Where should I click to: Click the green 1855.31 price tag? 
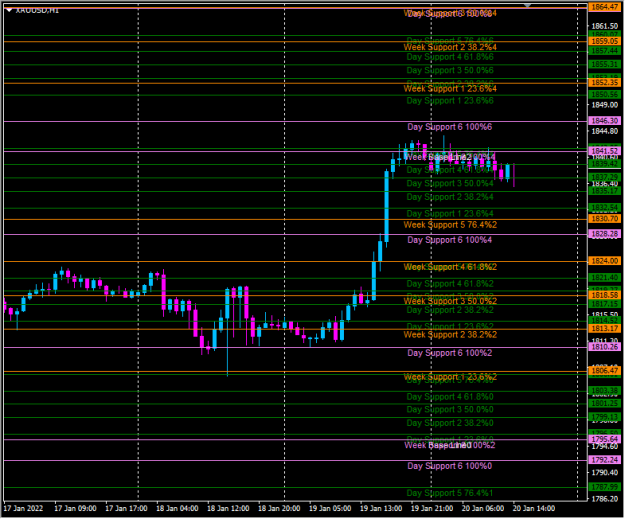(x=605, y=65)
